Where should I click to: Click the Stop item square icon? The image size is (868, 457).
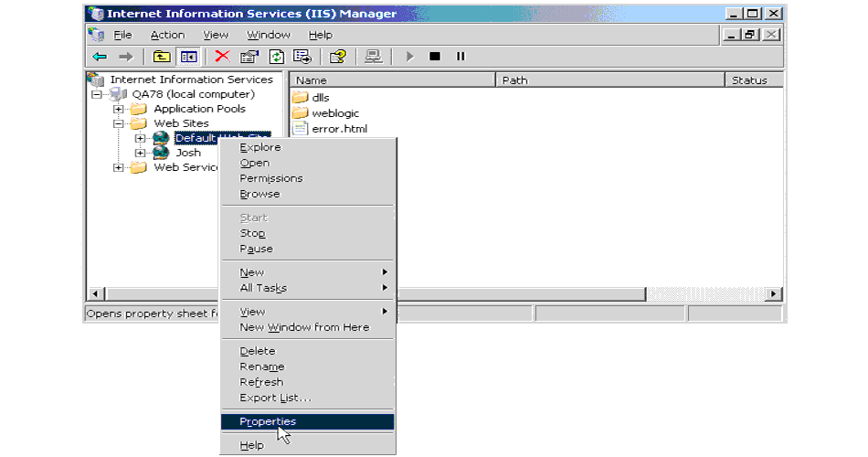coord(435,57)
